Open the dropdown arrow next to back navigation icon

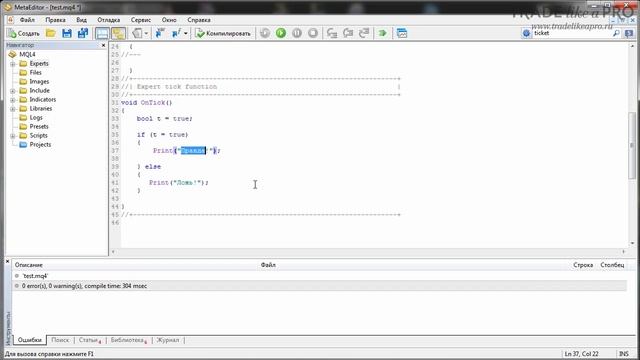pyautogui.click(x=146, y=33)
